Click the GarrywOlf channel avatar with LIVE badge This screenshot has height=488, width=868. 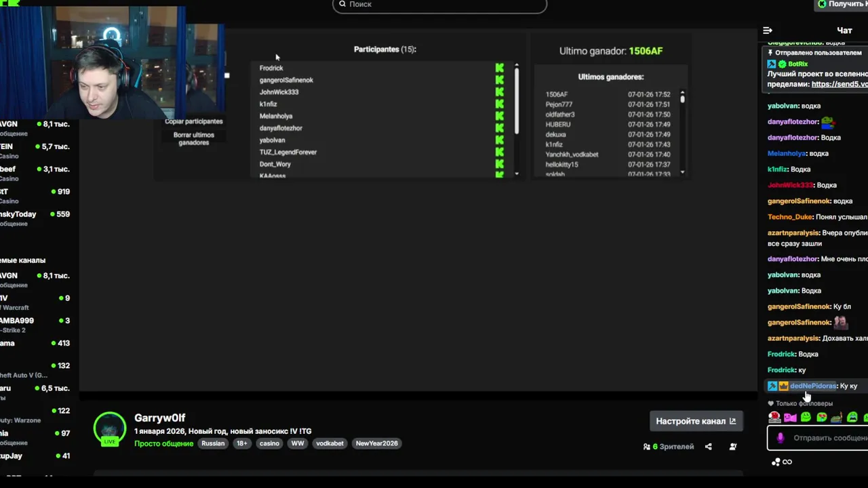coord(110,429)
